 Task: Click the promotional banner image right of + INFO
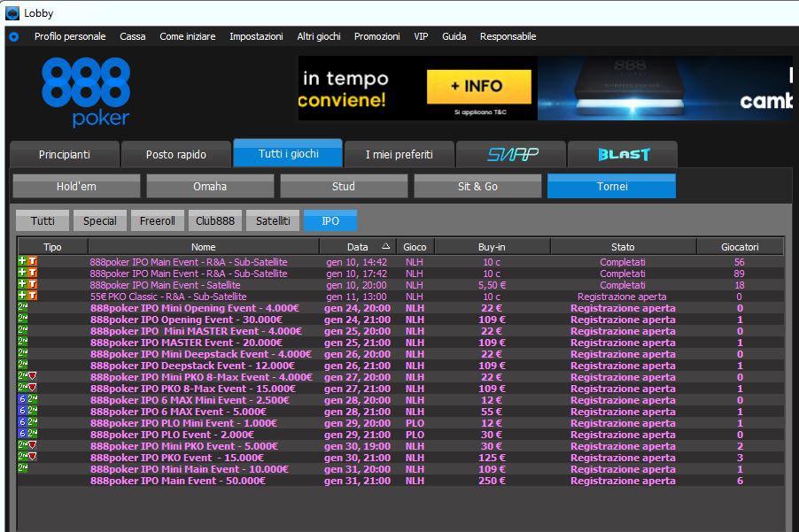click(x=665, y=88)
